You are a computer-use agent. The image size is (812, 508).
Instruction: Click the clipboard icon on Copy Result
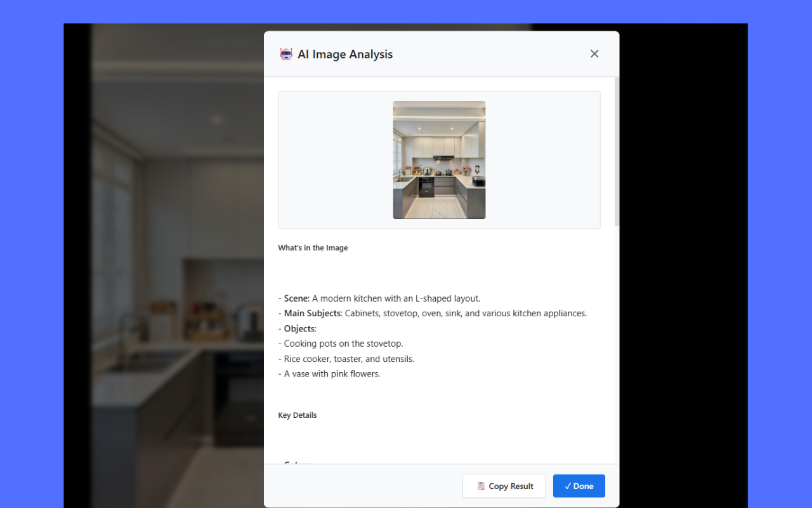(481, 486)
